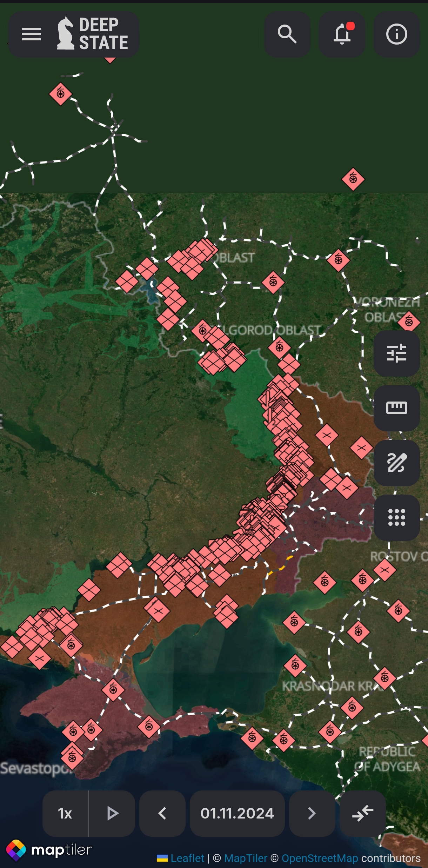
Task: Open the map search
Action: click(287, 34)
